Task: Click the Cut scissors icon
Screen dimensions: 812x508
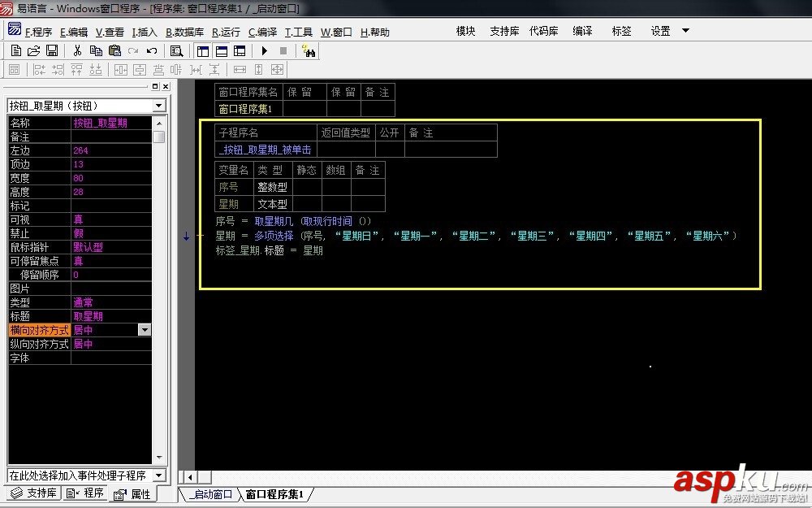Action: click(77, 50)
